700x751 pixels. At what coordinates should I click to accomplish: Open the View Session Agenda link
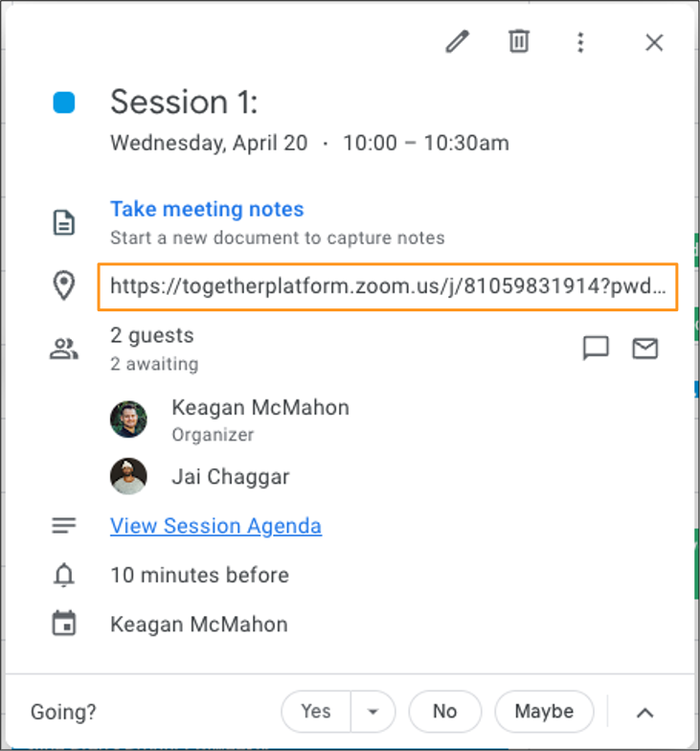(215, 526)
